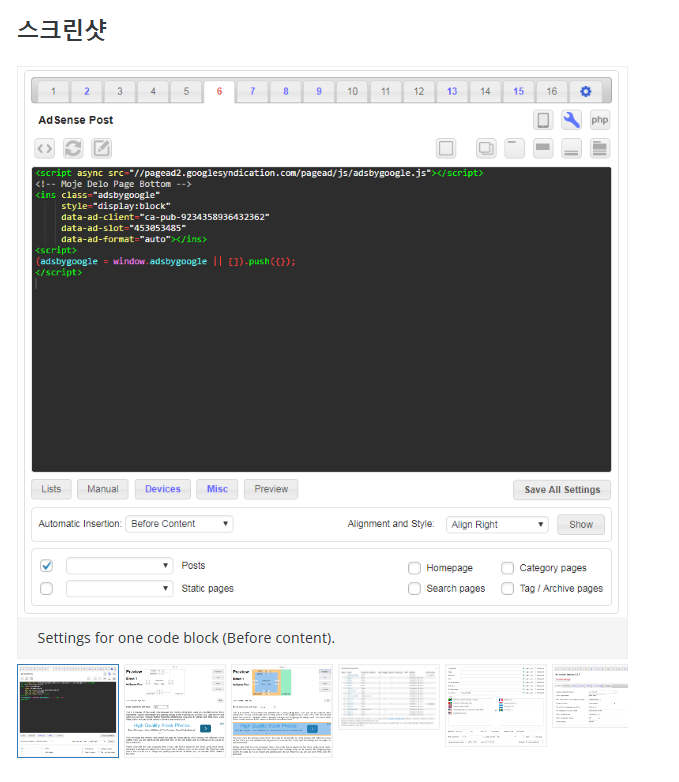Click the Misc button
Viewport: 679px width, 782px height.
217,489
